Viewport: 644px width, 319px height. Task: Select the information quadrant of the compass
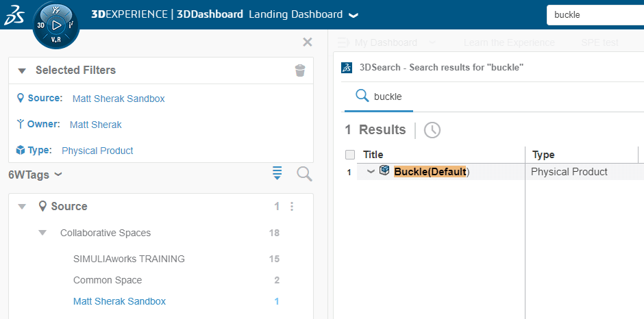[71, 25]
